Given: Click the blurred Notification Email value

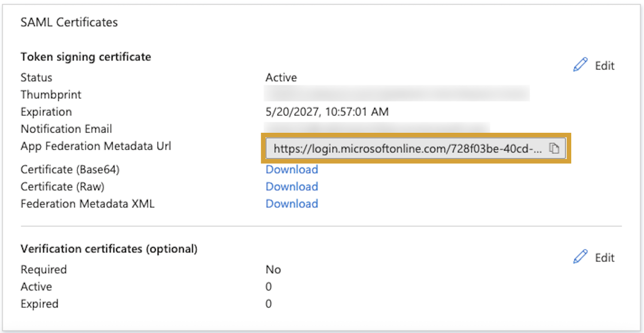Looking at the screenshot, I should pos(377,127).
